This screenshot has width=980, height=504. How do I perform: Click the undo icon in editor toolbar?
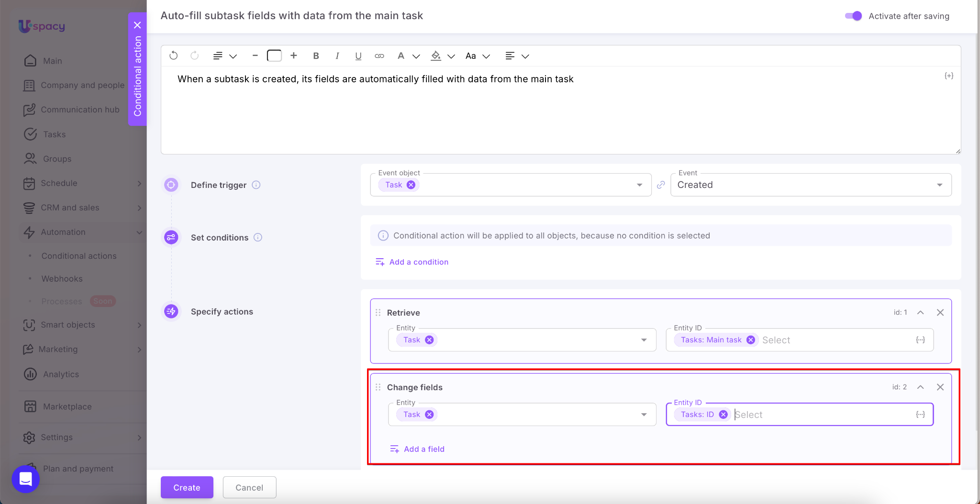coord(174,56)
